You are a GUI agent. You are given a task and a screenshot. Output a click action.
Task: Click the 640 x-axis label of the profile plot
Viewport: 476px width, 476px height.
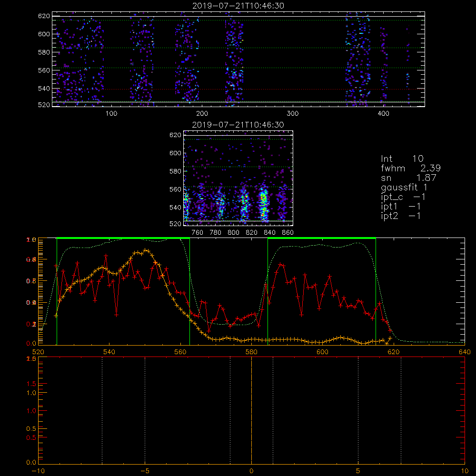(x=465, y=352)
